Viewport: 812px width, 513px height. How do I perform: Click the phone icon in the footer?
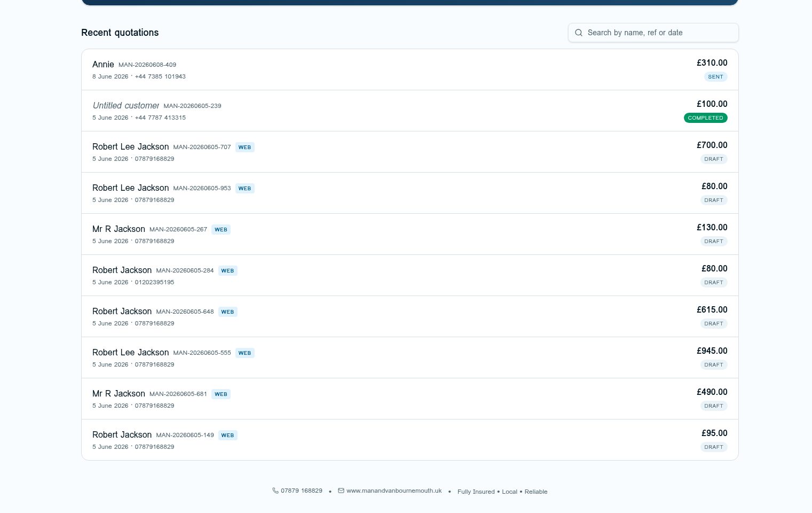tap(275, 491)
